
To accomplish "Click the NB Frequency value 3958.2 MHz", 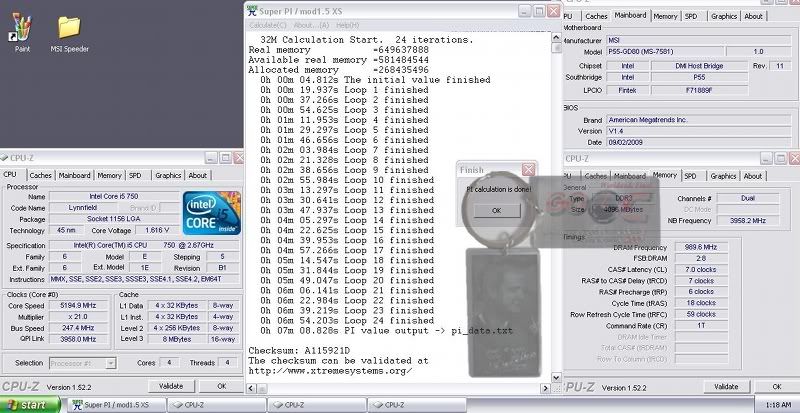I will [x=747, y=221].
